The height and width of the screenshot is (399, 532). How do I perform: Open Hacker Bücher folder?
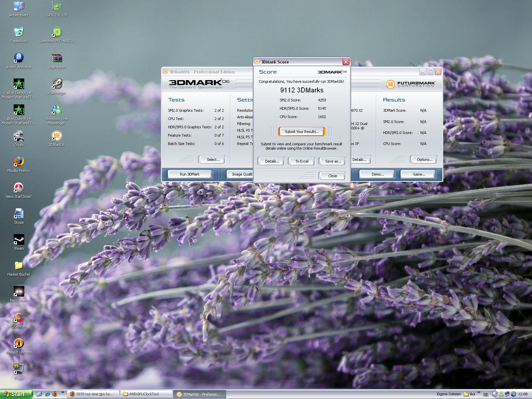tap(19, 268)
